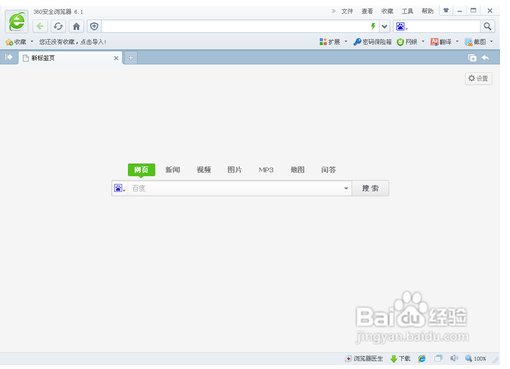Select the 新闻 search category
510x369 pixels.
point(173,170)
